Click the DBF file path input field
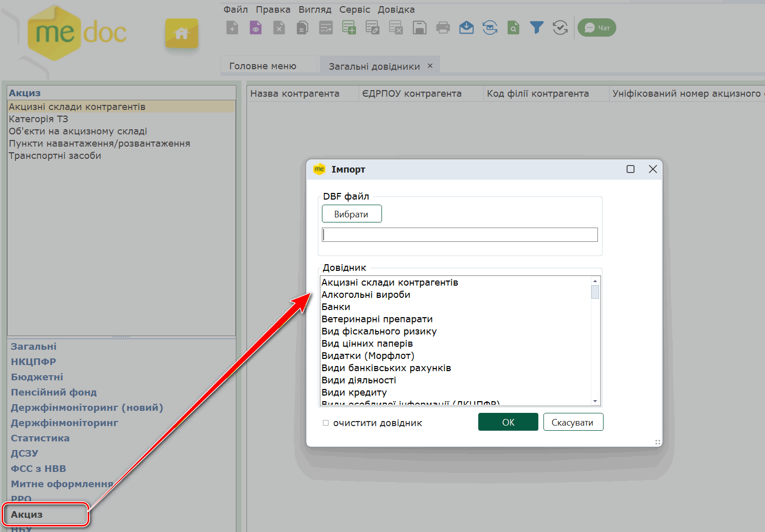The image size is (765, 532). coord(459,235)
